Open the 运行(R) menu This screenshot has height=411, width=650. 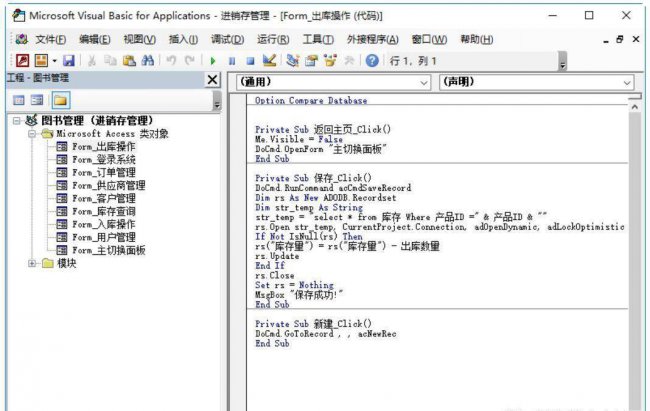point(273,39)
